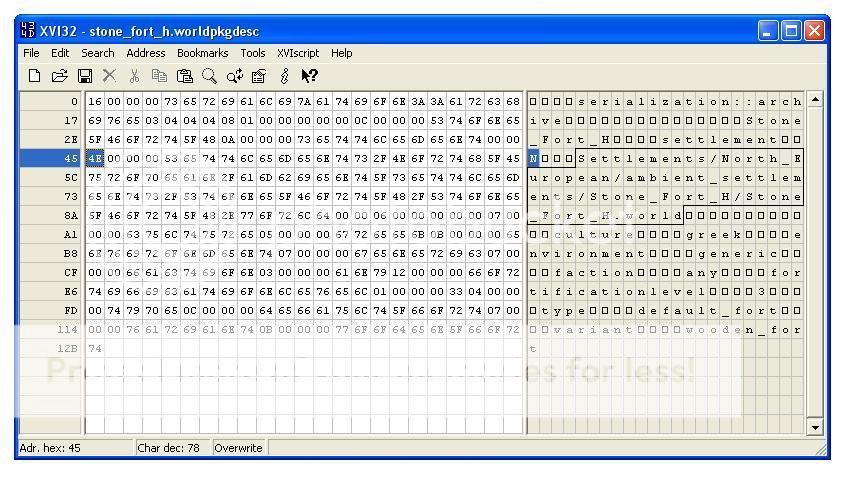Click the Cut scissors icon

[134, 76]
